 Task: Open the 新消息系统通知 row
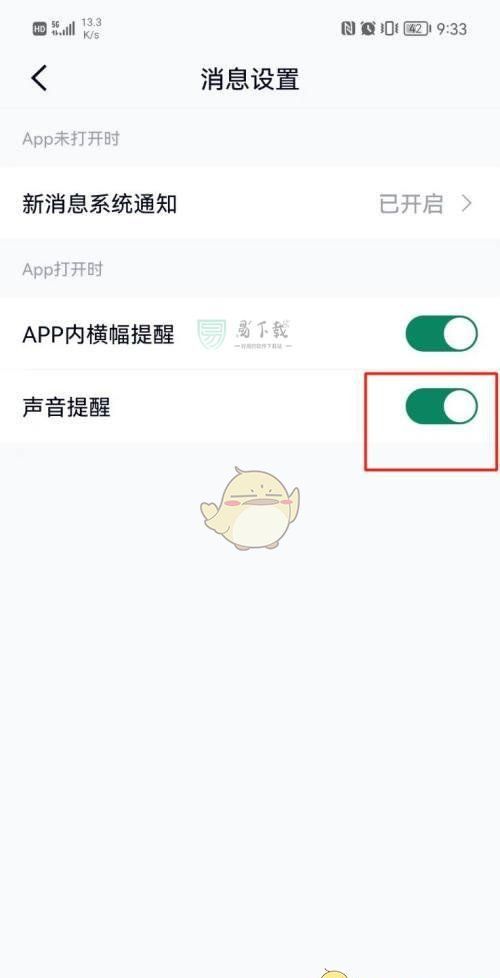(250, 203)
